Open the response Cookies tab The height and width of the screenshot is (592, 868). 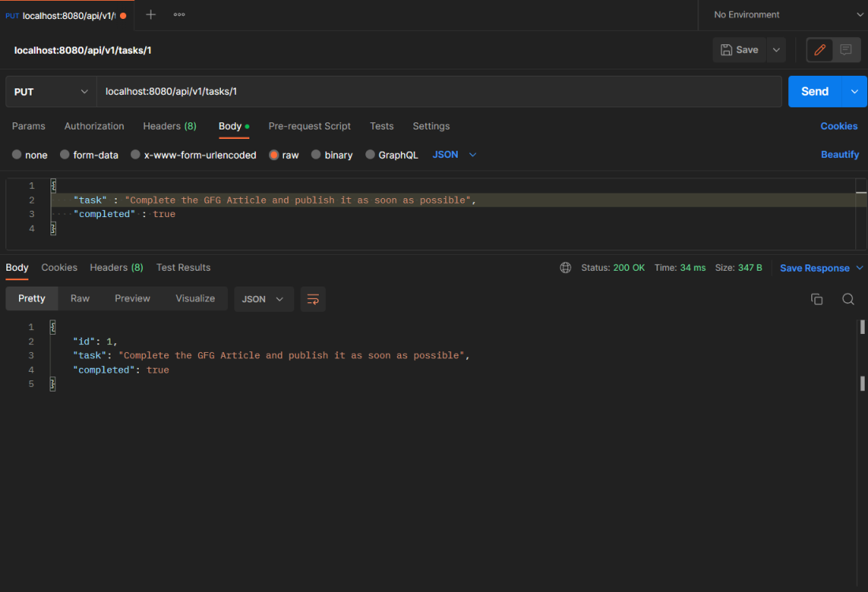[x=59, y=268]
